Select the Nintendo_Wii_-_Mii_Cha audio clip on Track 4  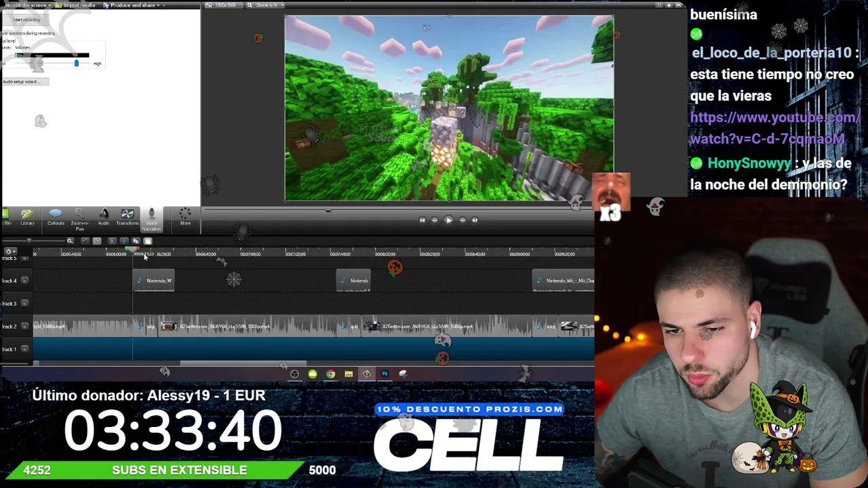(564, 281)
